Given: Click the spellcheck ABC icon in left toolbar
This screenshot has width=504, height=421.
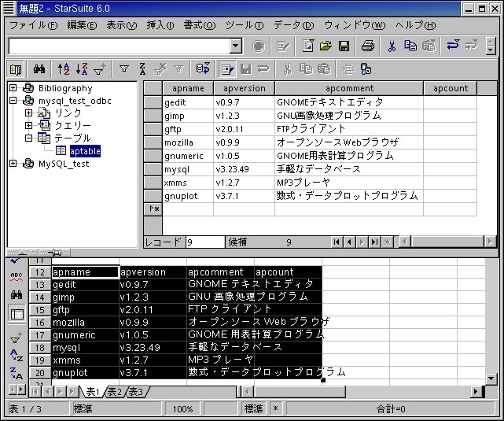Looking at the screenshot, I should (x=17, y=276).
